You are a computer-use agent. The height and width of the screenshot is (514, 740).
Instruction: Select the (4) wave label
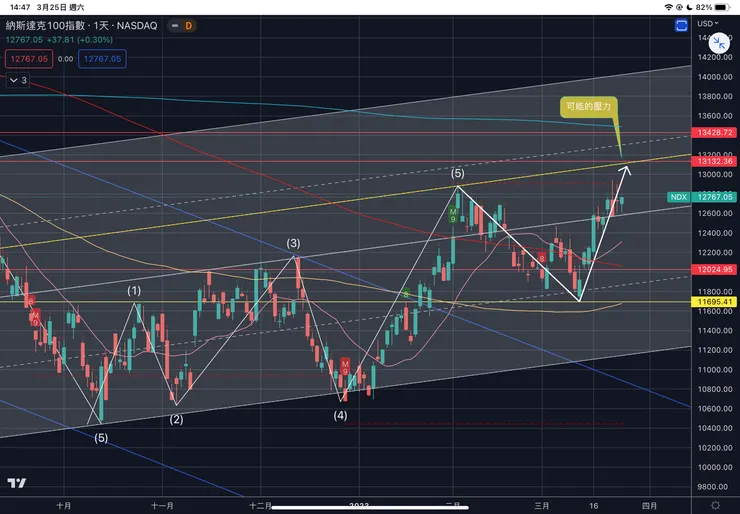pyautogui.click(x=340, y=416)
